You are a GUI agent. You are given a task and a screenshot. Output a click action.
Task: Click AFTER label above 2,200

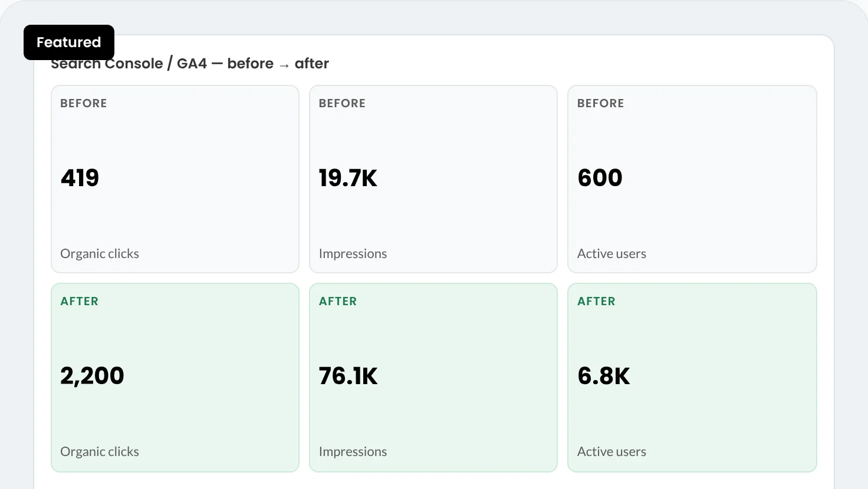pos(80,301)
